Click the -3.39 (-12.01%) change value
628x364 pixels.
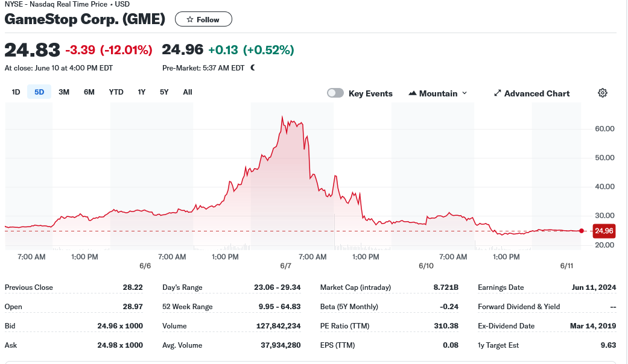109,50
